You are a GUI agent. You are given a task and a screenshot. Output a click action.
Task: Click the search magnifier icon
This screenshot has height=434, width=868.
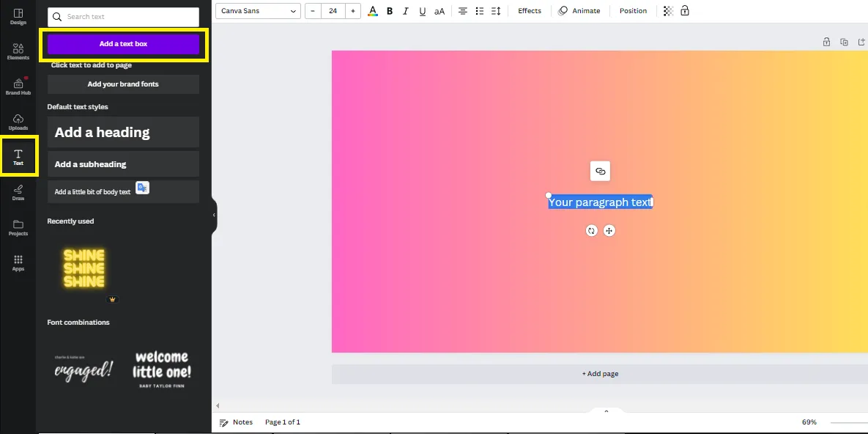(57, 17)
